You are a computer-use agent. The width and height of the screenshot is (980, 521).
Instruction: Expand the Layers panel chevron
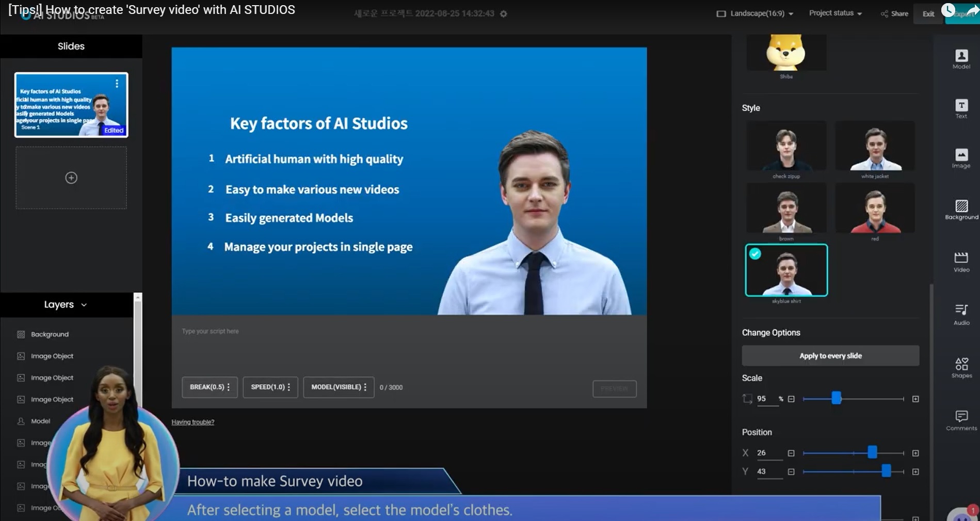point(84,305)
